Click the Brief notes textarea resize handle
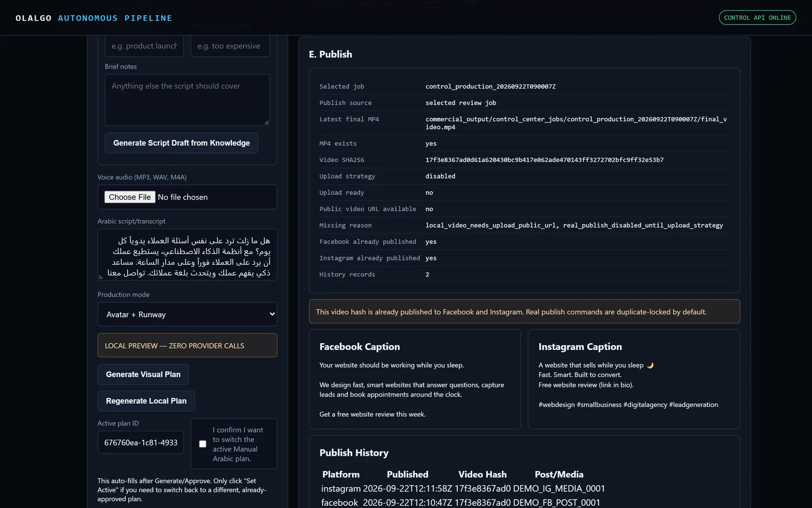812x508 pixels. pyautogui.click(x=266, y=122)
